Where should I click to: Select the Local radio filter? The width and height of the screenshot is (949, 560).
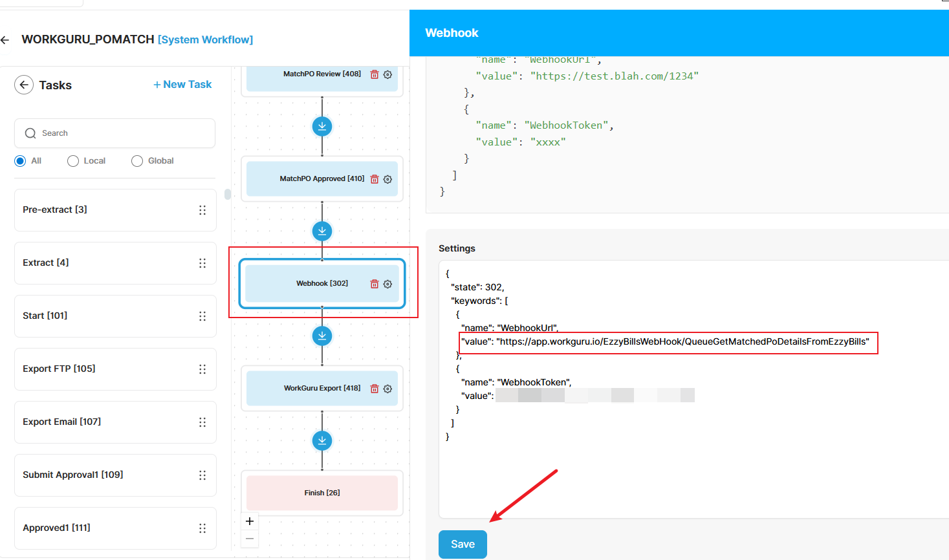click(x=73, y=161)
